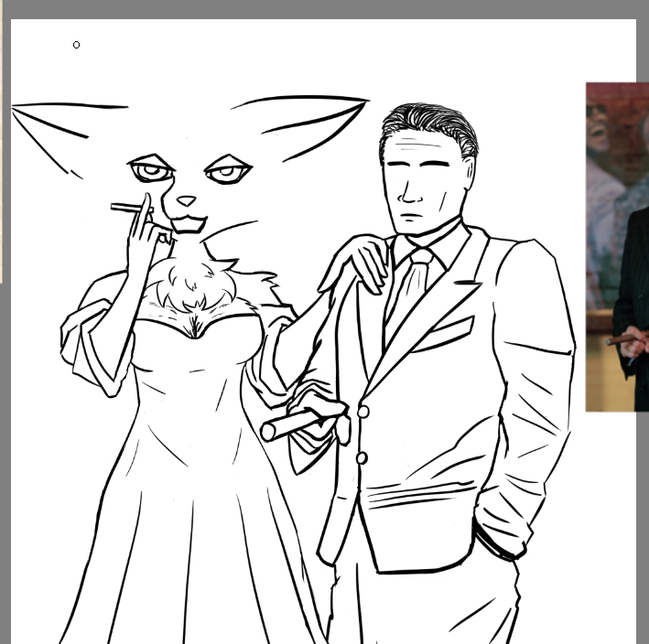Click the man's hand in trouser pocket
Screen dimensions: 649x644
click(499, 538)
